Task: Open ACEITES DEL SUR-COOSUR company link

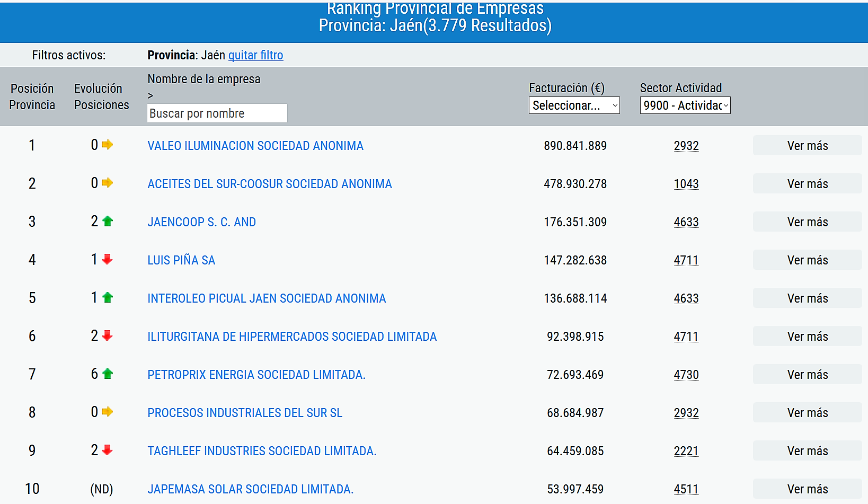Action: pos(270,184)
